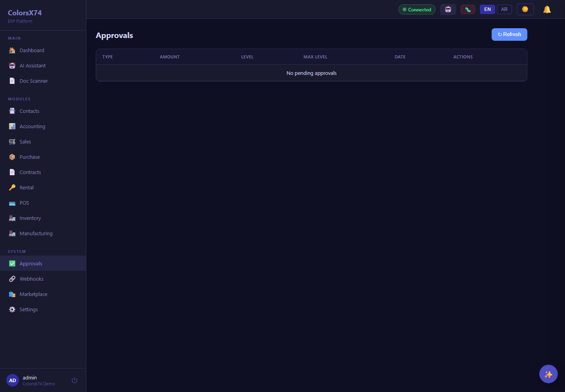
Task: Open the Rental label in sidebar
Action: [27, 187]
